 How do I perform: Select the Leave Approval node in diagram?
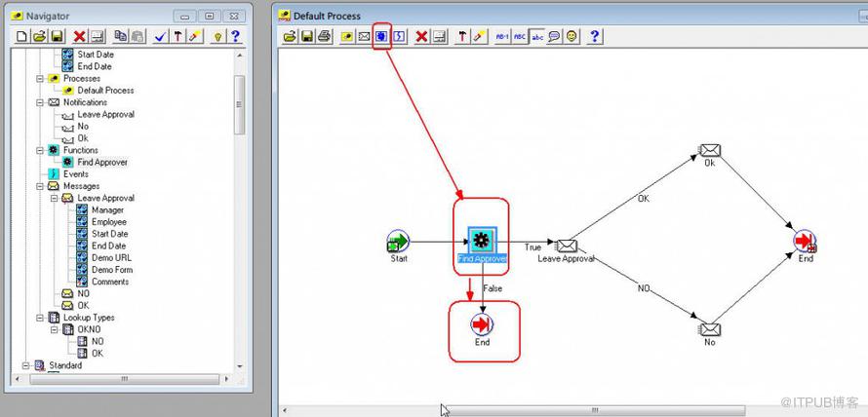tap(567, 246)
